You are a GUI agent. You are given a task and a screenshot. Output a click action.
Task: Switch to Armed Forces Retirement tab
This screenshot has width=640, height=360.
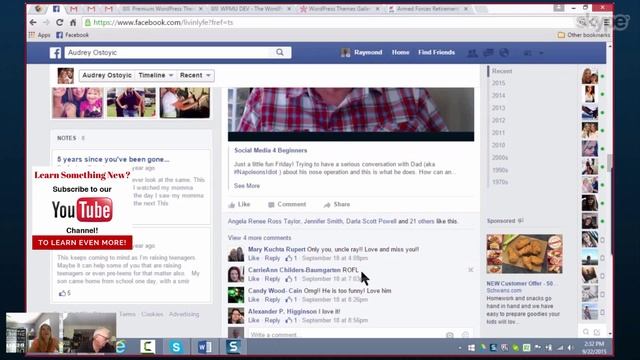coord(429,9)
